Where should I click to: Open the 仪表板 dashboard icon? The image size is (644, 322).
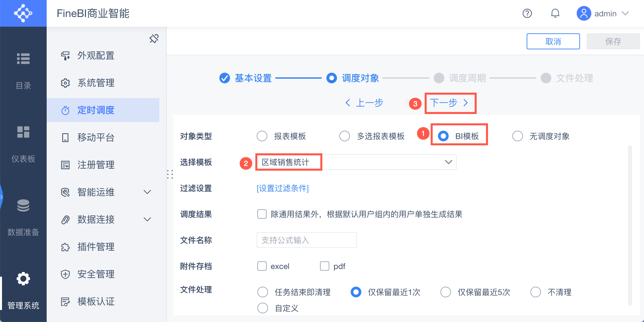[x=23, y=132]
